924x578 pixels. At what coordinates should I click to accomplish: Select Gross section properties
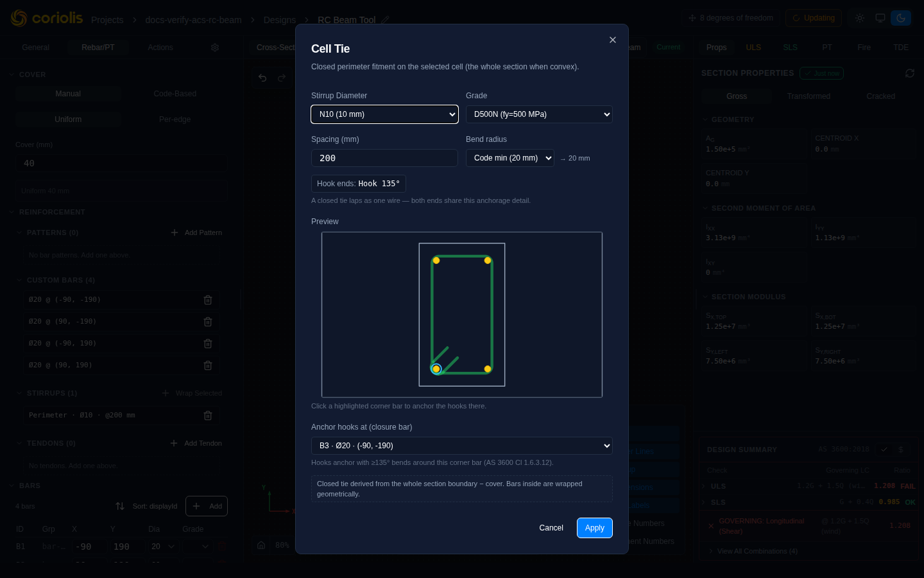[x=737, y=96]
